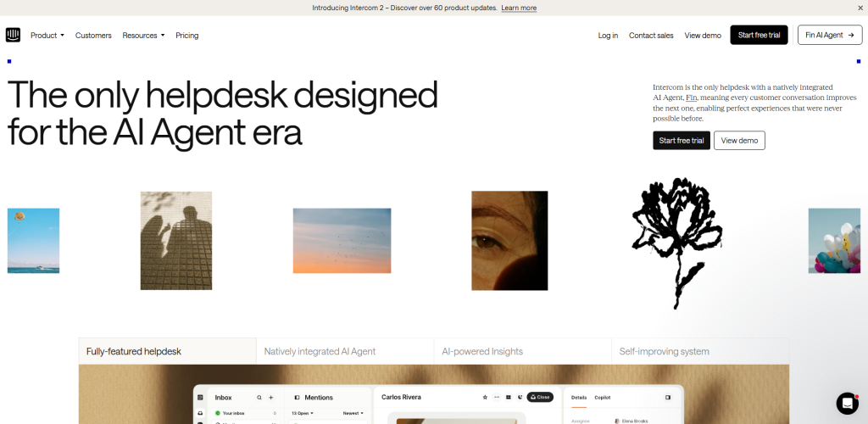Image resolution: width=868 pixels, height=424 pixels.
Task: Click the star icon next to Carlos Rivera
Action: point(485,397)
